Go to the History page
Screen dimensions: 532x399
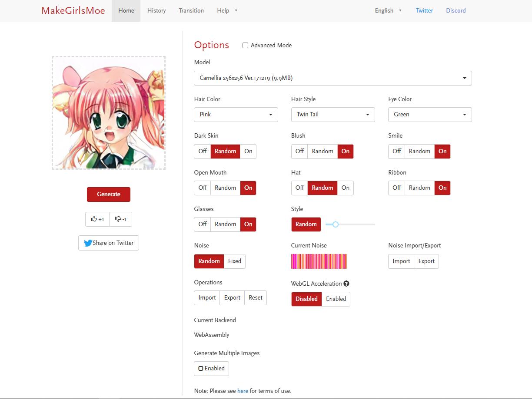point(156,10)
